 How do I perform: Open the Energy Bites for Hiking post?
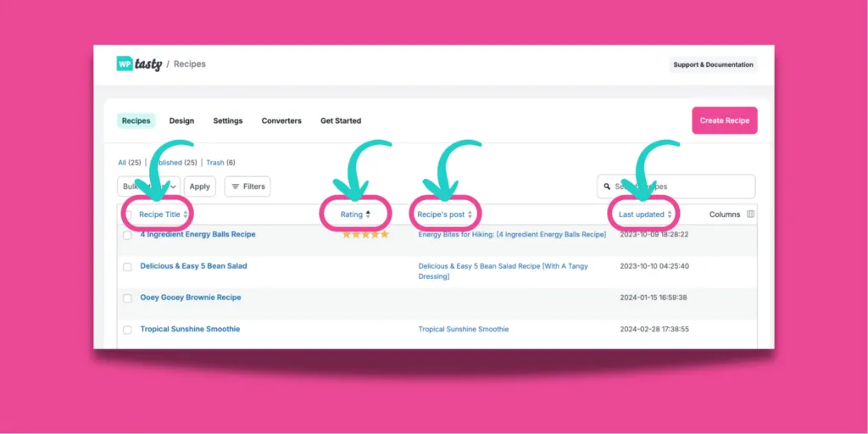[512, 235]
